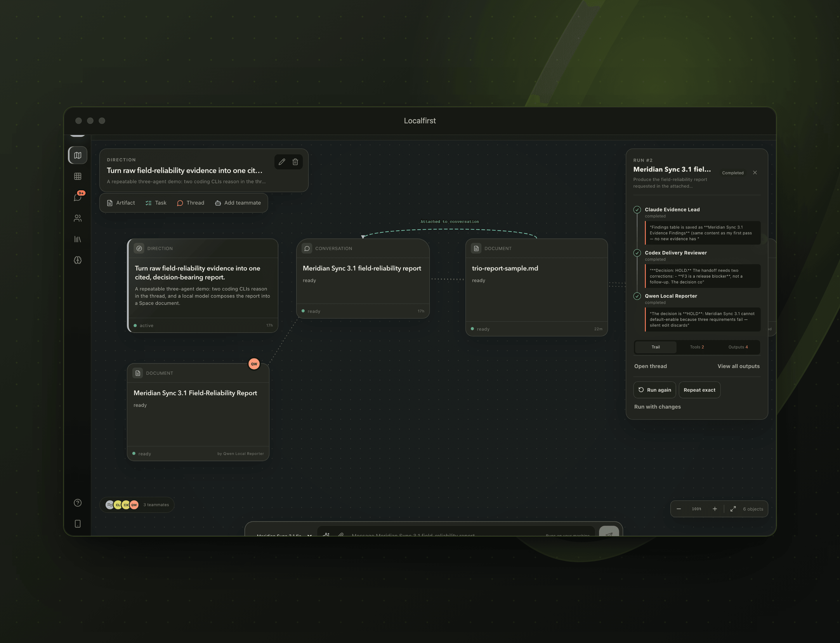Click the Run again button
The image size is (840, 643).
[x=655, y=390]
